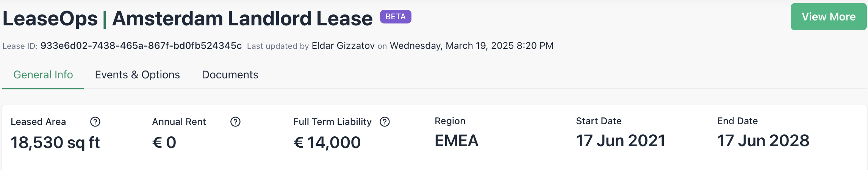Image resolution: width=868 pixels, height=170 pixels.
Task: Click the 18,530 sq ft value
Action: pos(55,142)
